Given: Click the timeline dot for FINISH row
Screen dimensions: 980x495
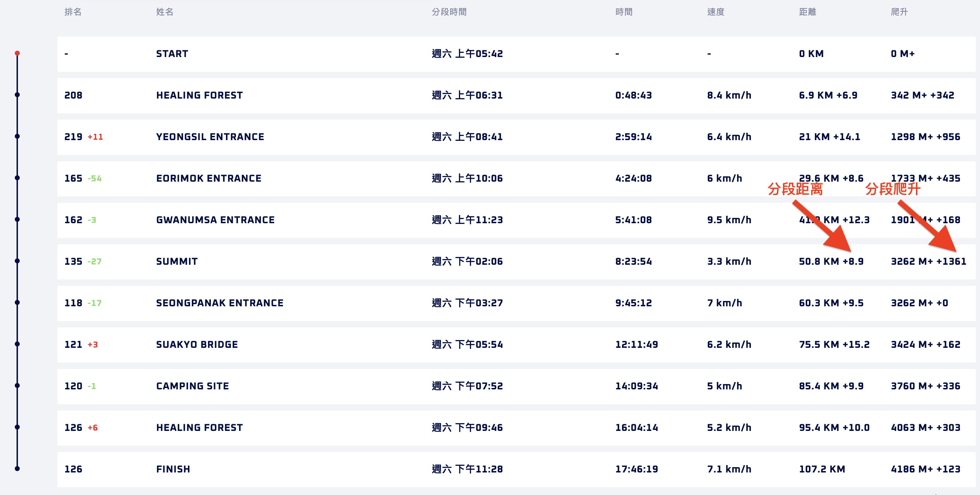Looking at the screenshot, I should click(x=17, y=468).
